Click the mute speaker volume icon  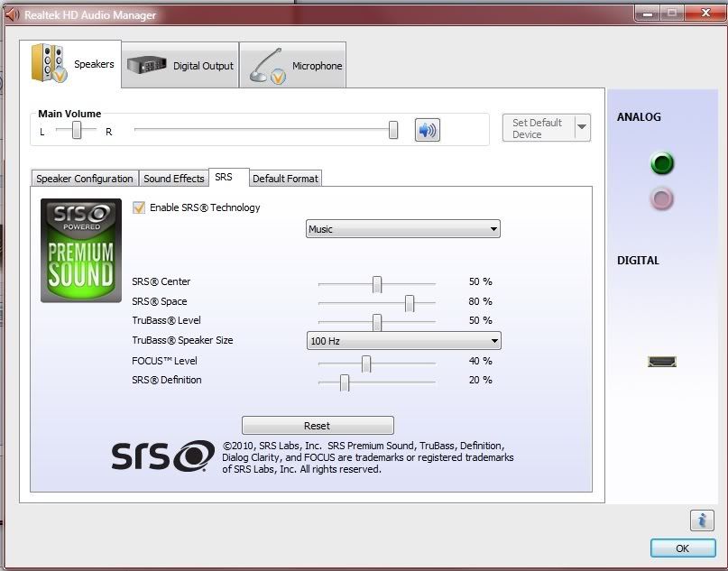click(x=427, y=130)
